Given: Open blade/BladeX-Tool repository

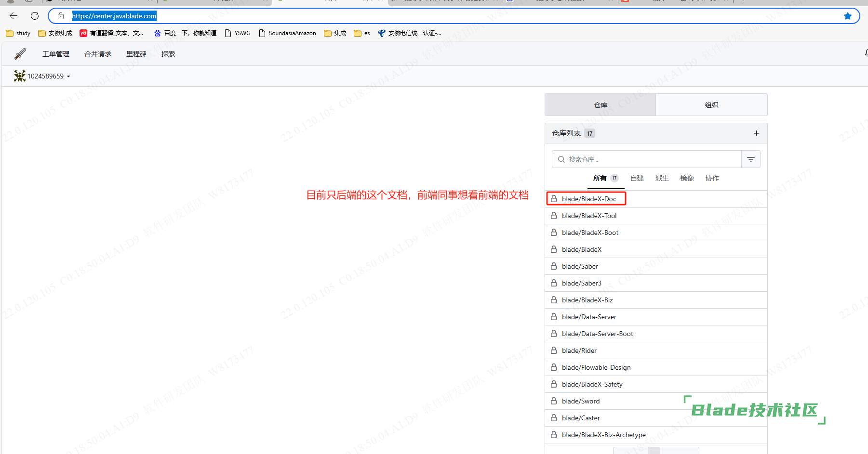Looking at the screenshot, I should pyautogui.click(x=589, y=216).
